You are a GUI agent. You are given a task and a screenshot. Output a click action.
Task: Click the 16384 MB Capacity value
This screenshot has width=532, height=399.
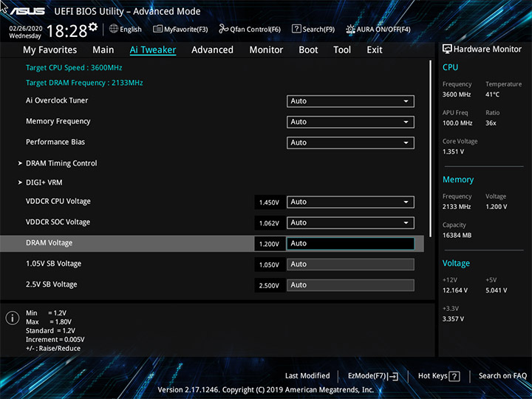click(x=457, y=235)
